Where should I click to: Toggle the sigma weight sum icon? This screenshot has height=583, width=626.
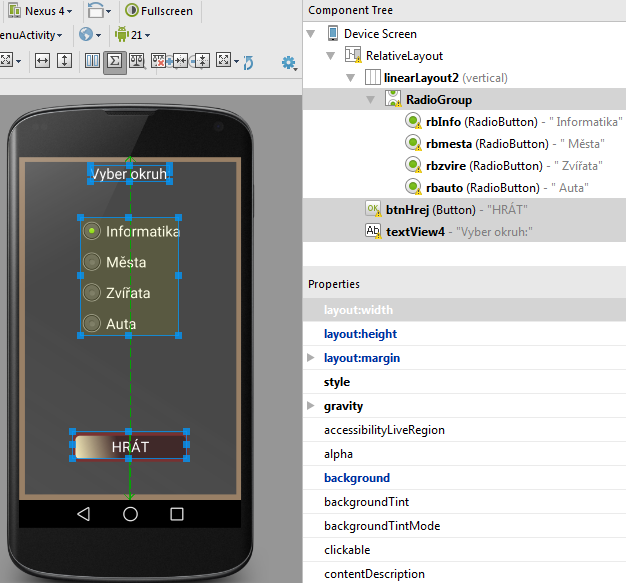[115, 61]
